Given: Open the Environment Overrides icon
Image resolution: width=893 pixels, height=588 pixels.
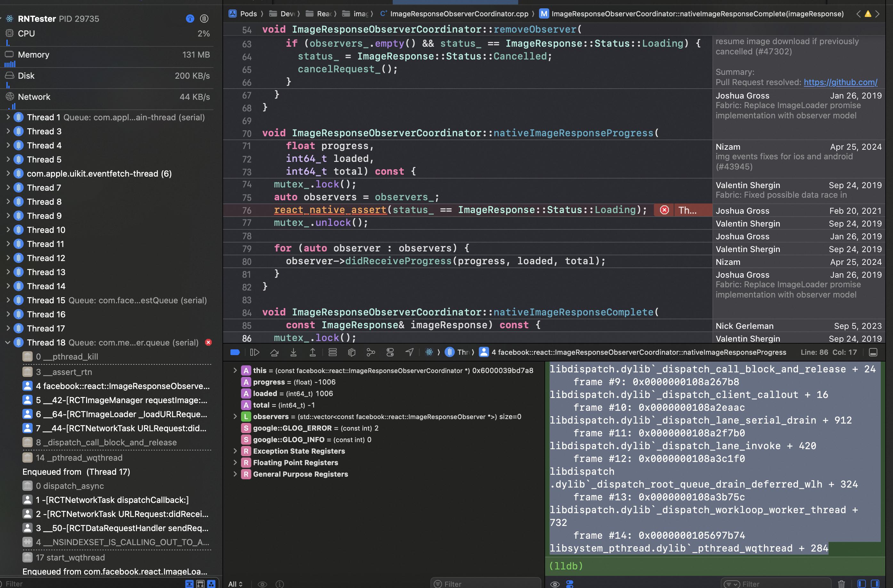Looking at the screenshot, I should pos(390,352).
